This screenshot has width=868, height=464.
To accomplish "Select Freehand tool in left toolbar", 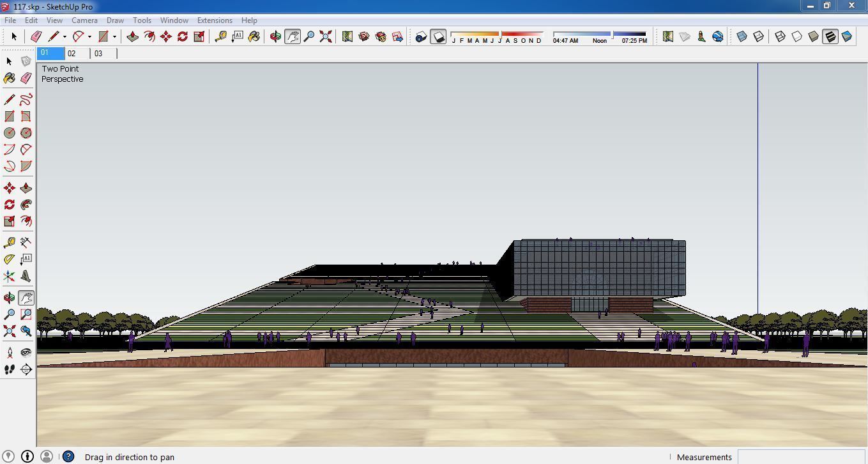I will (26, 100).
